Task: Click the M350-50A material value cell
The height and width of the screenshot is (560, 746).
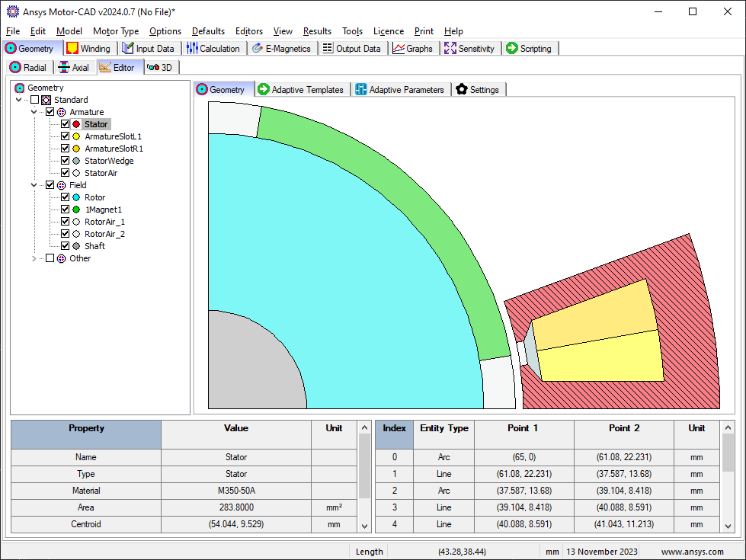Action: click(x=236, y=491)
